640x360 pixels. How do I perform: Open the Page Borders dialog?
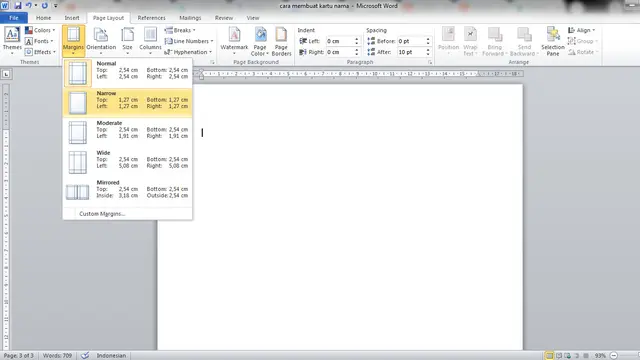(x=281, y=41)
